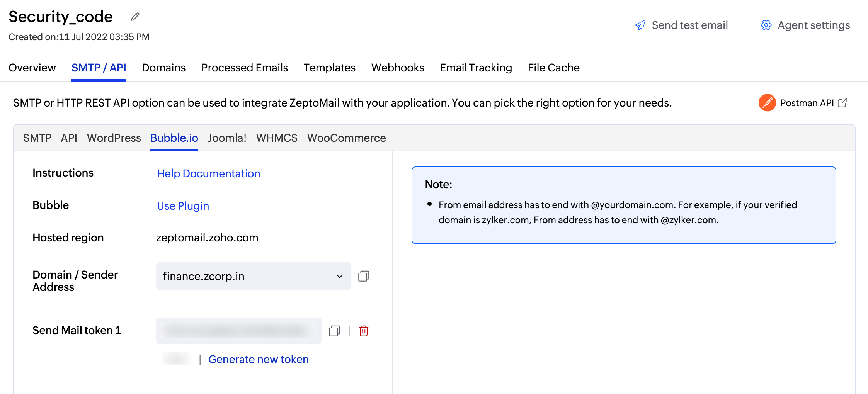Click Generate new token link

(x=258, y=359)
